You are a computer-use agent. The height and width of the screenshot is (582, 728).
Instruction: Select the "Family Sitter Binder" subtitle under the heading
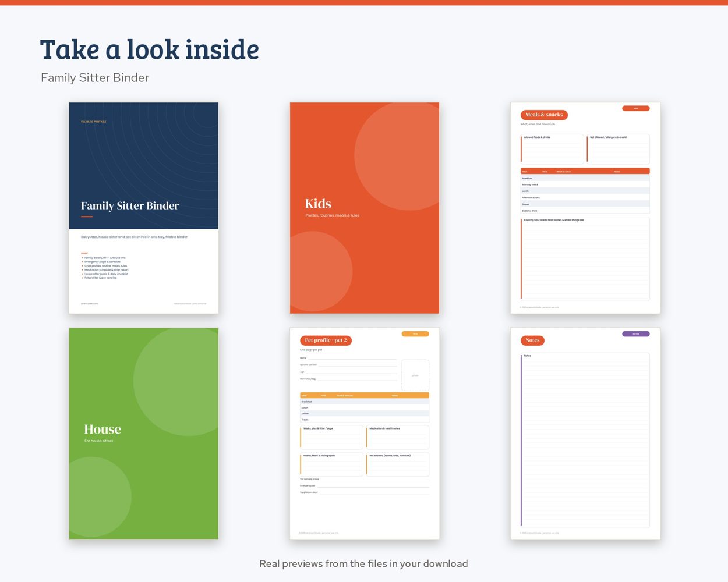pos(95,78)
